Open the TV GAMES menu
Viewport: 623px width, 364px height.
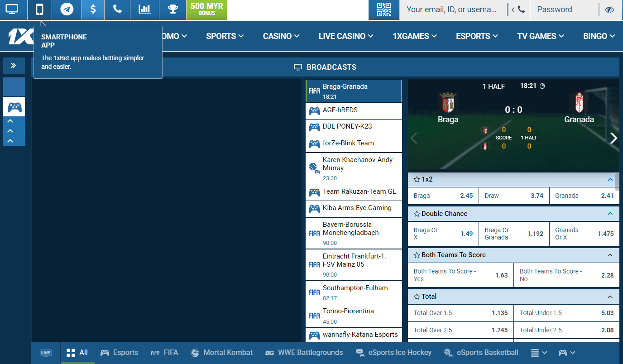point(541,36)
